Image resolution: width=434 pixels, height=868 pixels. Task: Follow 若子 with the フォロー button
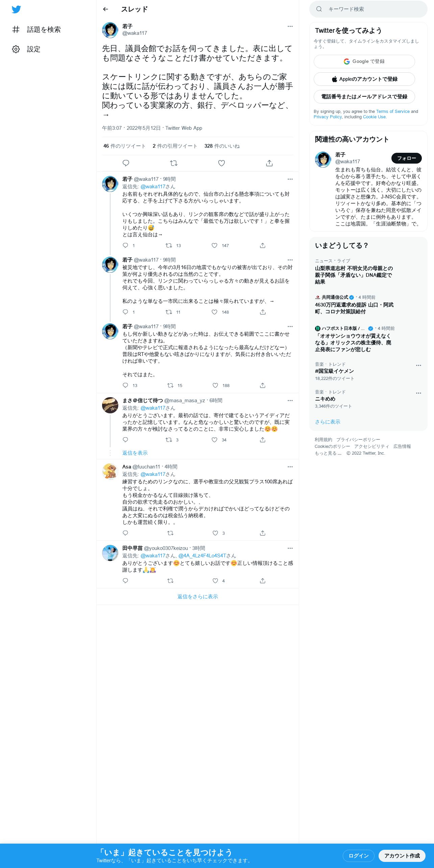coord(407,158)
